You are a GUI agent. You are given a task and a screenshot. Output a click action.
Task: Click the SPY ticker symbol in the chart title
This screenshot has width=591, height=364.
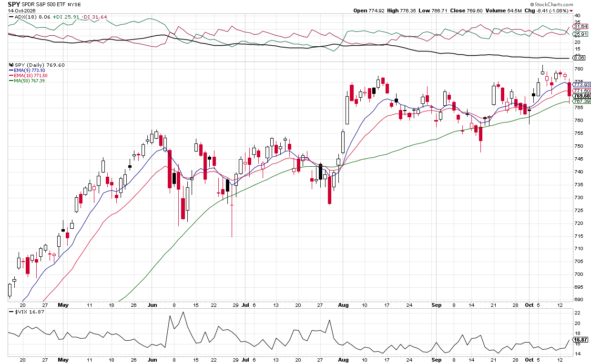pos(14,4)
